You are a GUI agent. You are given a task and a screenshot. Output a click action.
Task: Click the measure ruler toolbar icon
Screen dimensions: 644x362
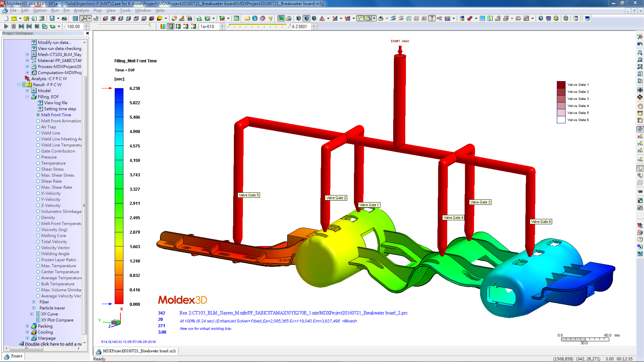pos(182,18)
